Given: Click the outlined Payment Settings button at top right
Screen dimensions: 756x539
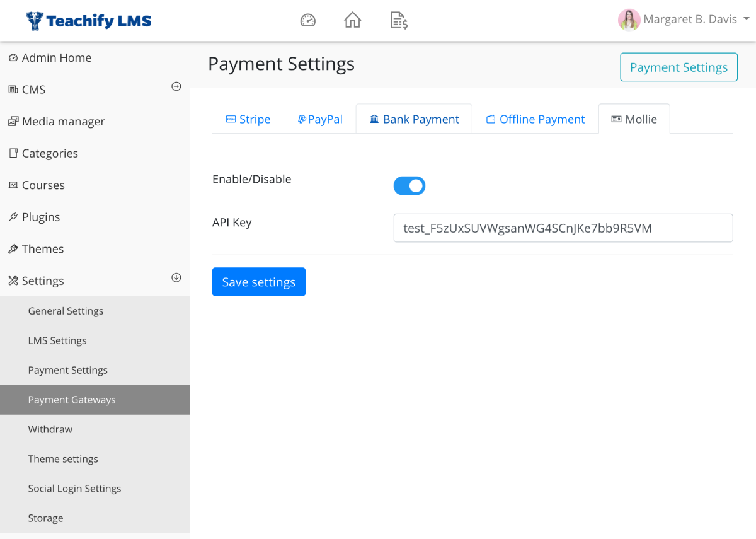Looking at the screenshot, I should 679,67.
